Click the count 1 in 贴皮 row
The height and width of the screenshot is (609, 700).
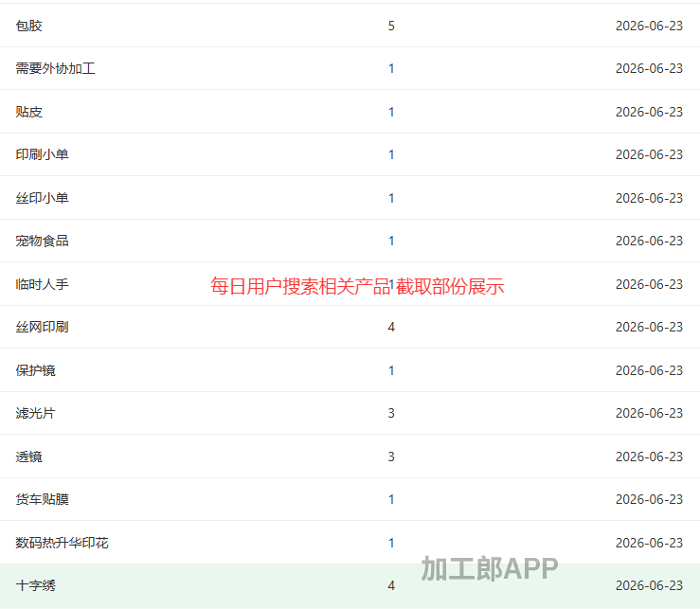tap(391, 112)
